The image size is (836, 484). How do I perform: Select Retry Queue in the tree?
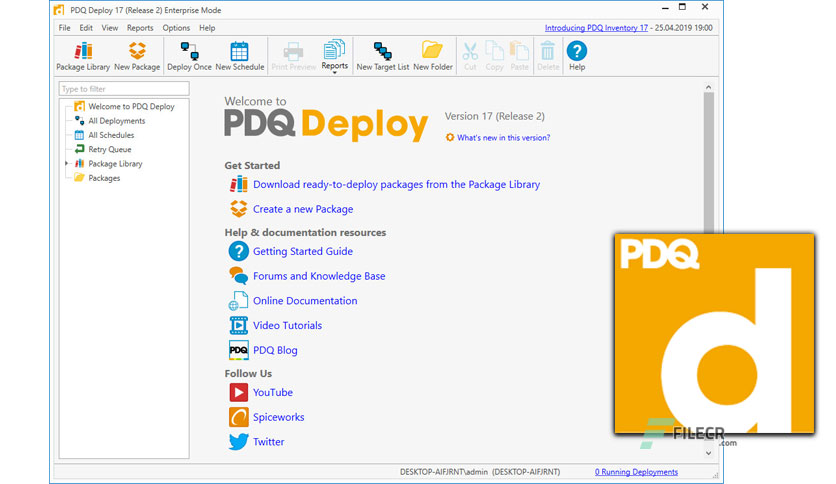[109, 150]
